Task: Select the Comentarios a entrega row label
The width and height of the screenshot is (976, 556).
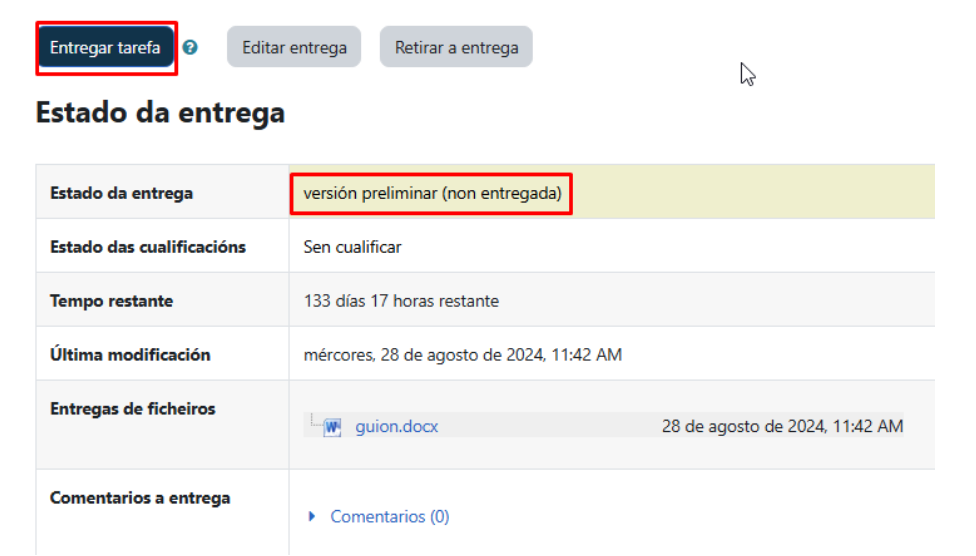Action: point(140,498)
